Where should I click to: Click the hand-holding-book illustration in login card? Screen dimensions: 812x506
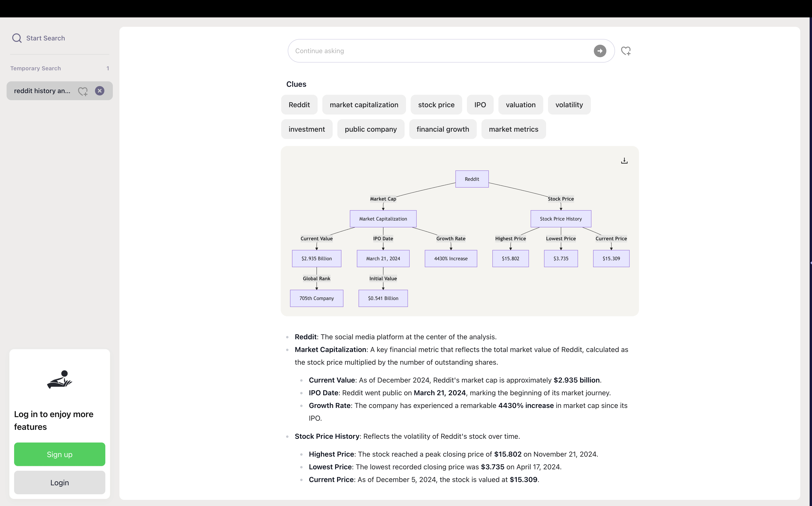(x=59, y=379)
